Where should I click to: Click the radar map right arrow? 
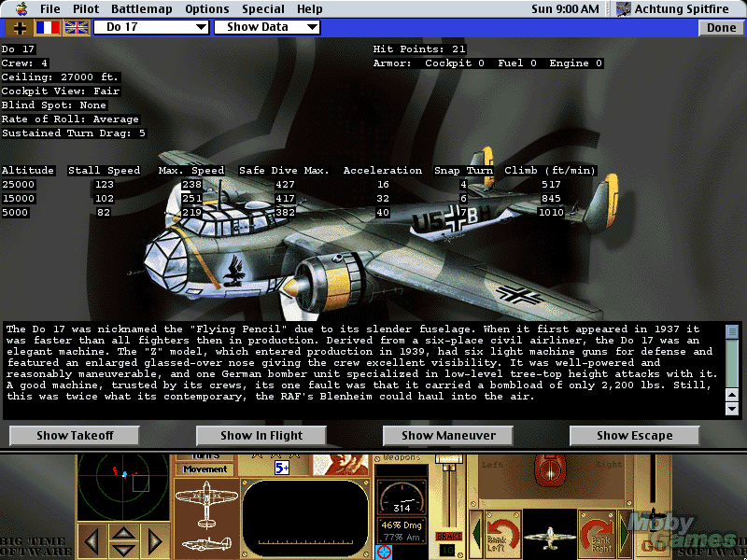[x=155, y=541]
